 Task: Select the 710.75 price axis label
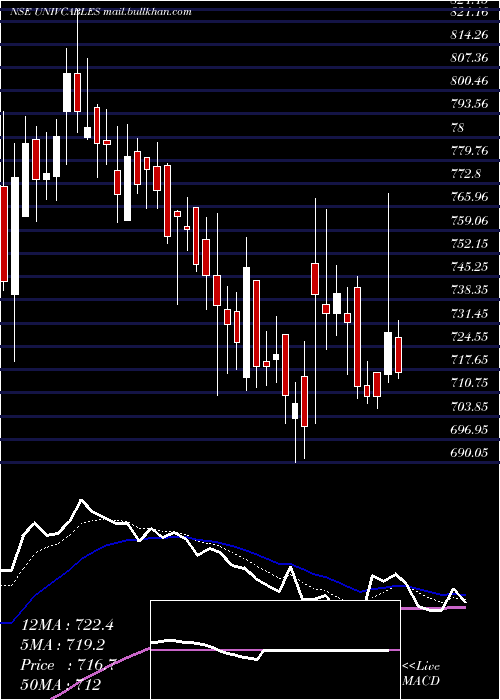[469, 383]
